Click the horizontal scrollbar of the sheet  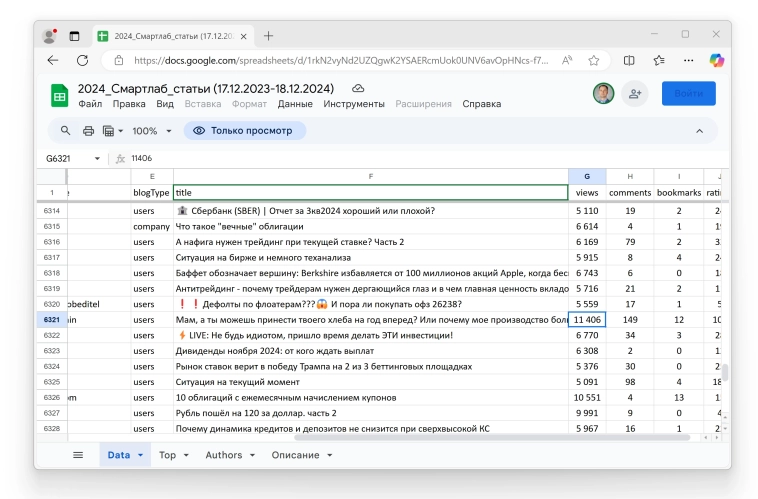pos(492,438)
